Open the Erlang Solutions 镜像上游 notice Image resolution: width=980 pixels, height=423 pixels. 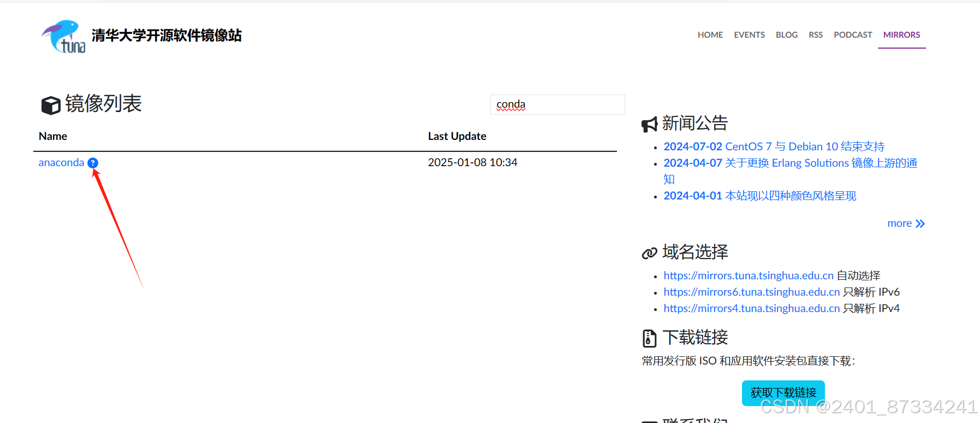[790, 171]
